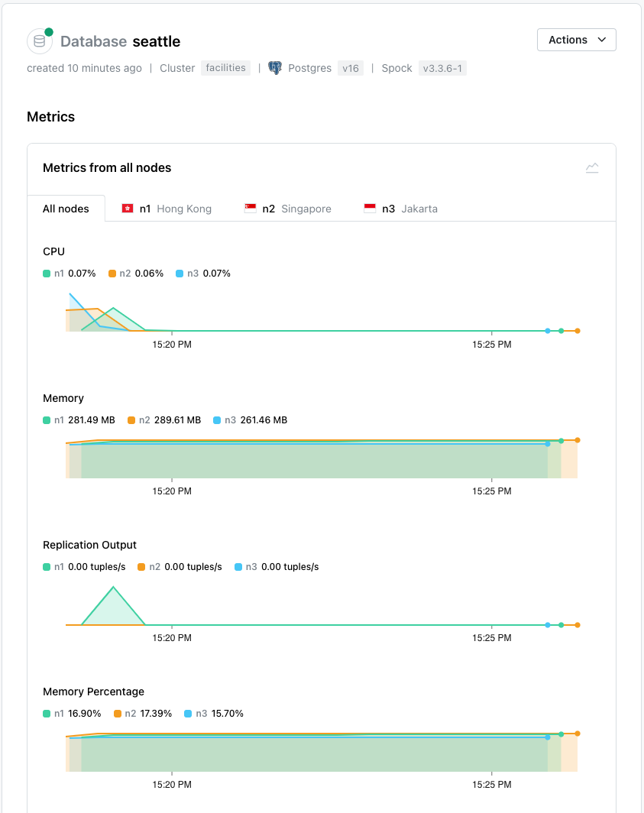This screenshot has height=813, width=644.
Task: Open the n1 Hong Kong node tab
Action: (x=166, y=207)
